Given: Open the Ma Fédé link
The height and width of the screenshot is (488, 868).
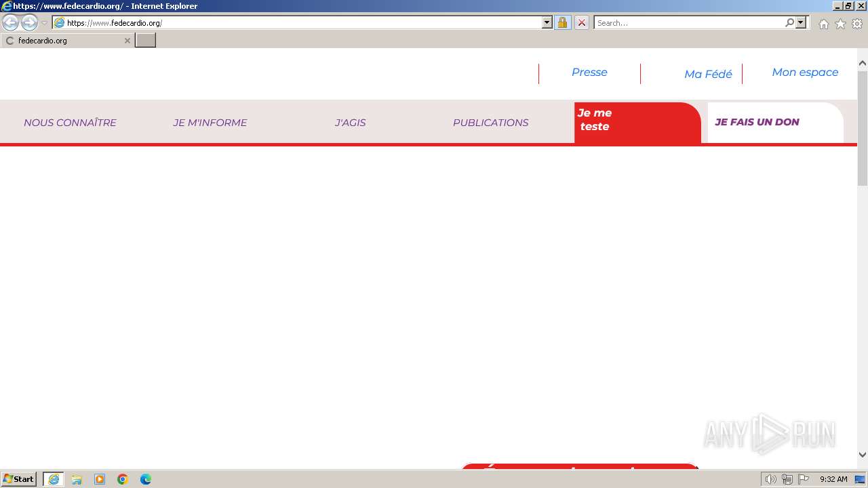Looking at the screenshot, I should click(x=708, y=75).
